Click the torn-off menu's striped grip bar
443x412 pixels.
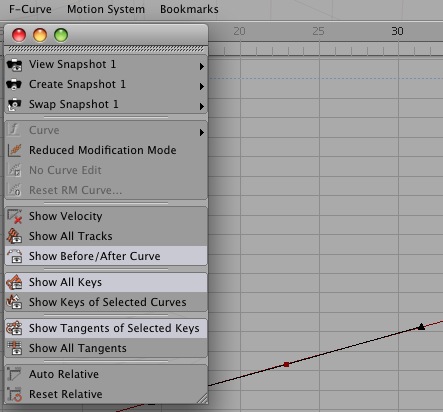[x=106, y=49]
